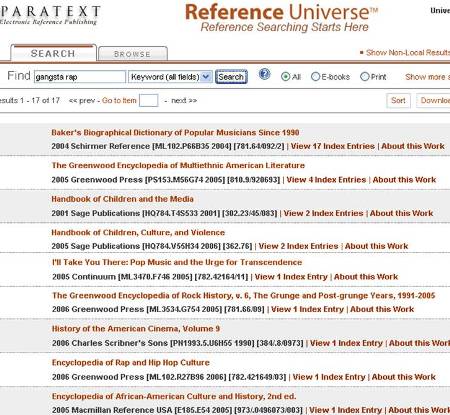
Task: View 1 Index Entry for I'll Take You There
Action: click(291, 277)
